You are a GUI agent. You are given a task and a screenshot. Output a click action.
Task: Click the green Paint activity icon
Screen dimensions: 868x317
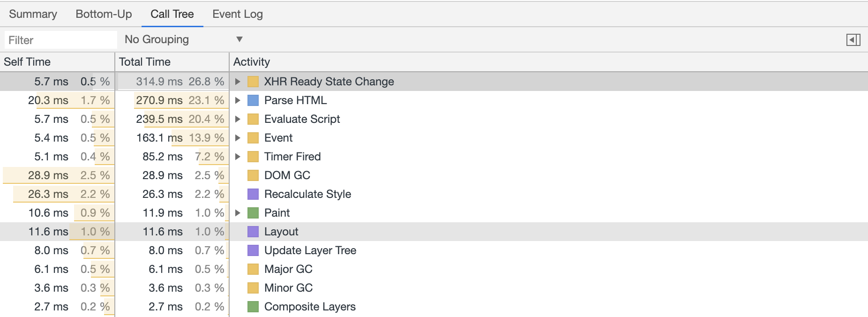pyautogui.click(x=253, y=213)
